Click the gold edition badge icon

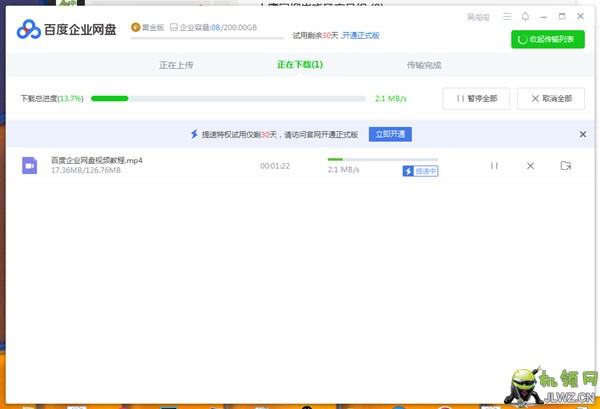point(135,27)
